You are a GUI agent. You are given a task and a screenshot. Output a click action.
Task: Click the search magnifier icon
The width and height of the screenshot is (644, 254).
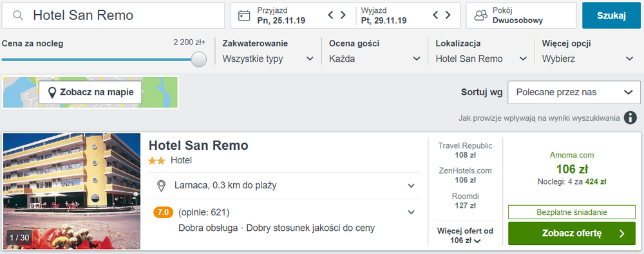click(17, 15)
